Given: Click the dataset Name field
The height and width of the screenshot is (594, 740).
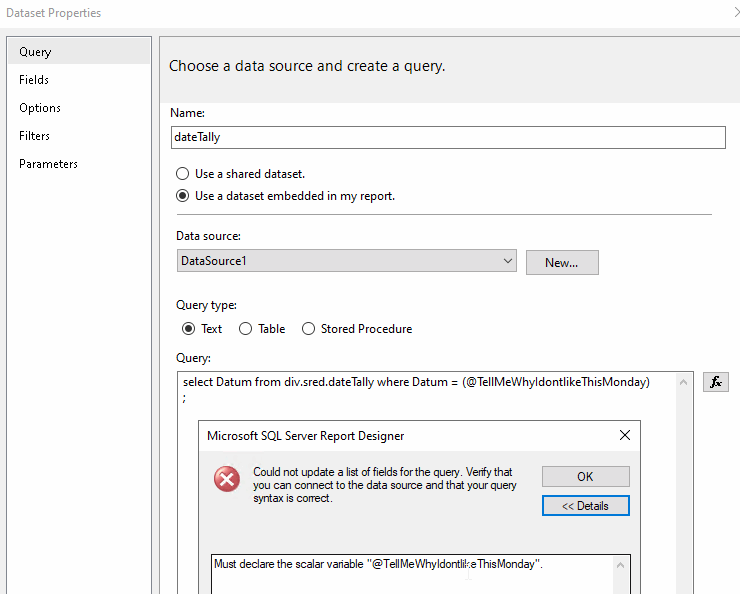Looking at the screenshot, I should click(x=448, y=137).
